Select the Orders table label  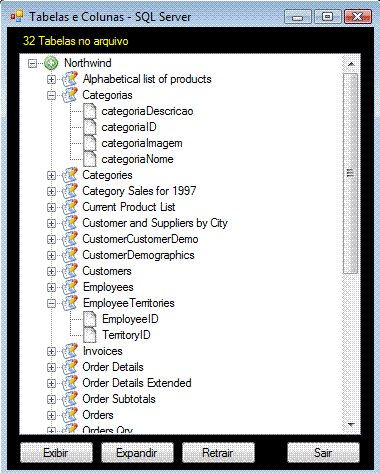tap(98, 415)
